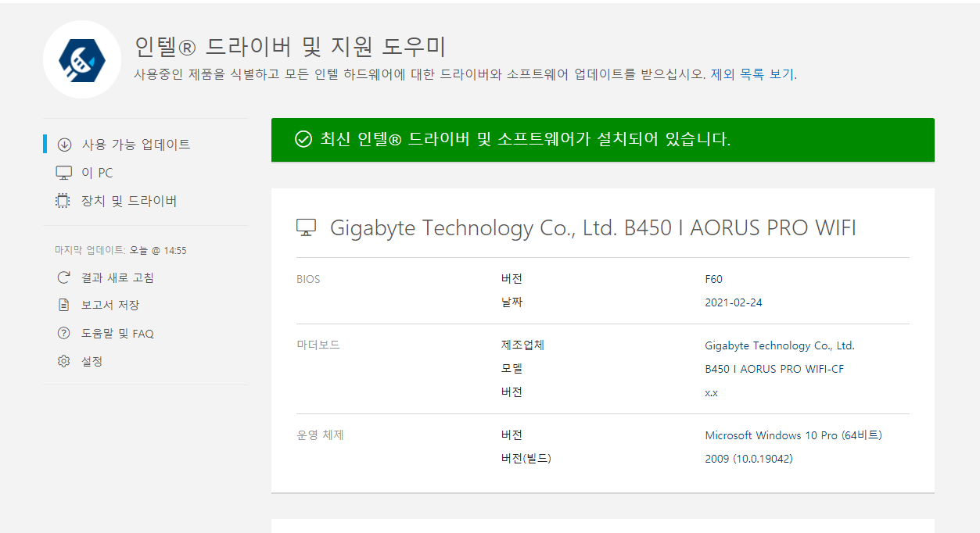Image resolution: width=980 pixels, height=533 pixels.
Task: Click the 제조업체 label
Action: pyautogui.click(x=522, y=345)
